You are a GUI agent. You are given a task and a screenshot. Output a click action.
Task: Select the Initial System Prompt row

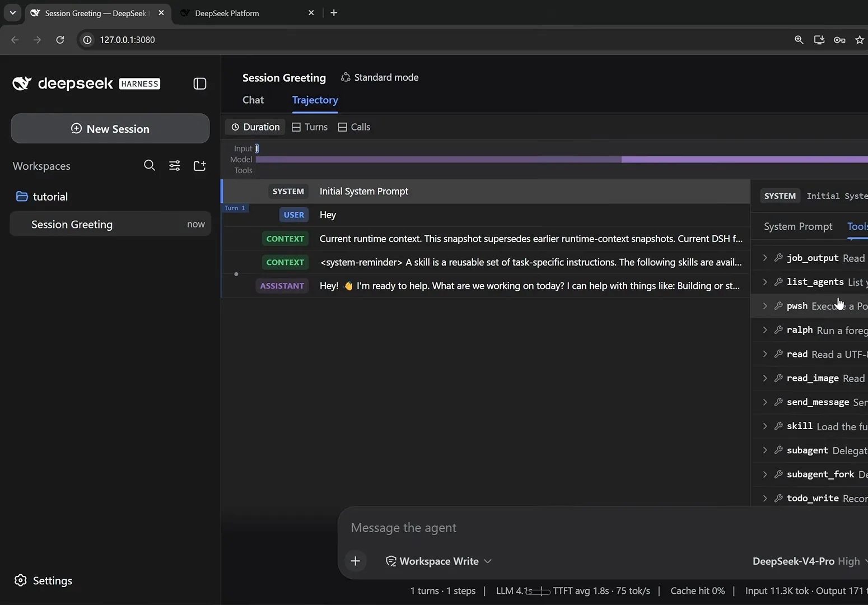tap(486, 191)
